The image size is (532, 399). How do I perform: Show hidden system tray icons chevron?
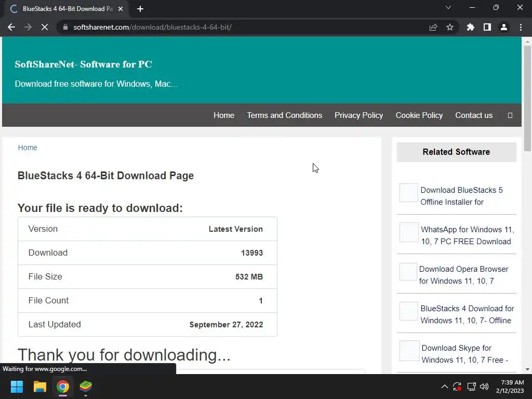point(445,387)
